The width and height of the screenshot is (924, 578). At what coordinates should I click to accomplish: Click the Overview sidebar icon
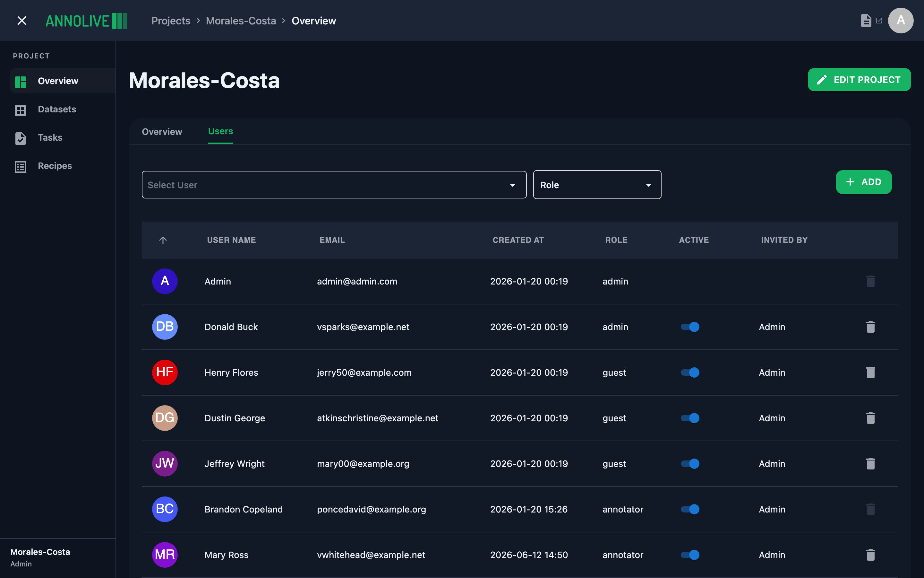(21, 82)
